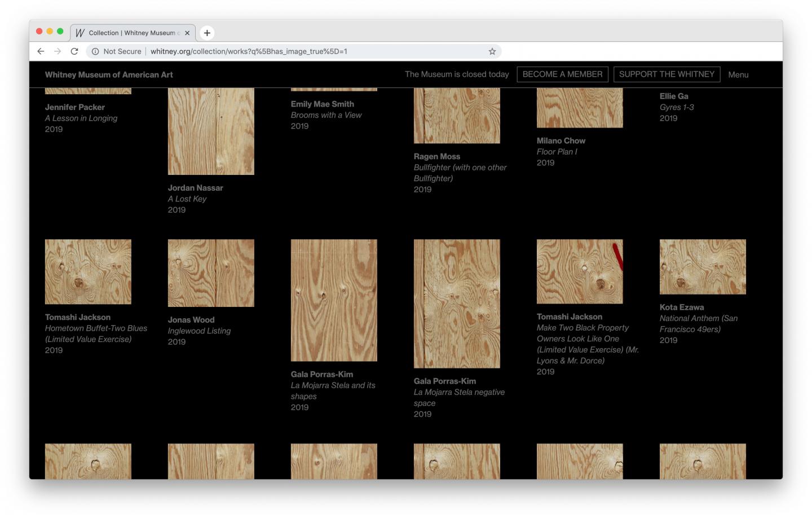The image size is (812, 518).
Task: Open thumbnail with red mark by Tomashi Jackson
Action: coord(580,271)
